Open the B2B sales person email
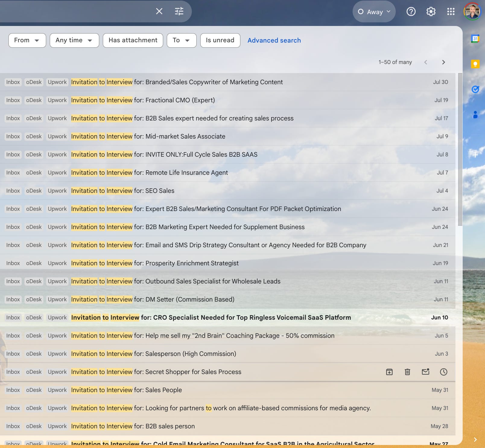The image size is (485, 448). pyautogui.click(x=228, y=426)
